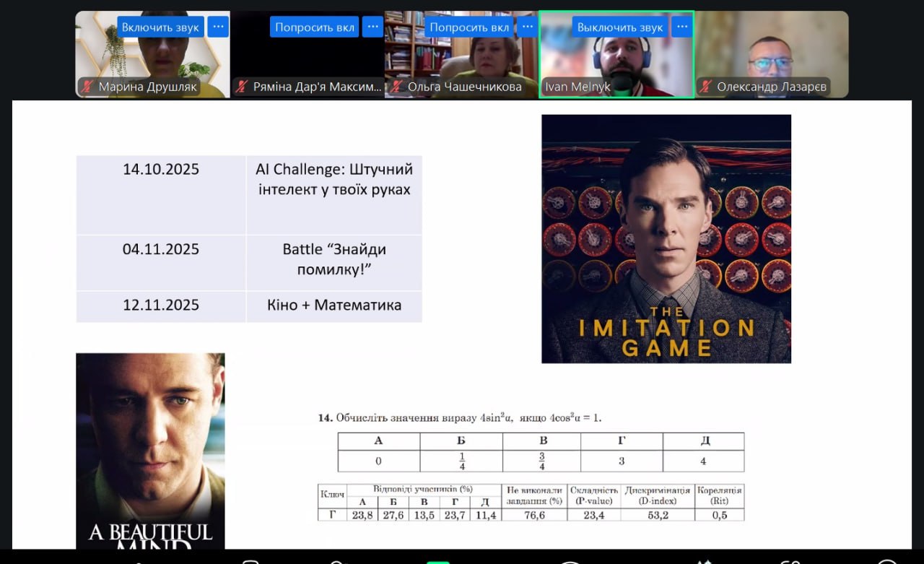Image resolution: width=924 pixels, height=564 pixels.
Task: Open three-dot menu on Ivan Melnyk's tile
Action: click(x=681, y=27)
